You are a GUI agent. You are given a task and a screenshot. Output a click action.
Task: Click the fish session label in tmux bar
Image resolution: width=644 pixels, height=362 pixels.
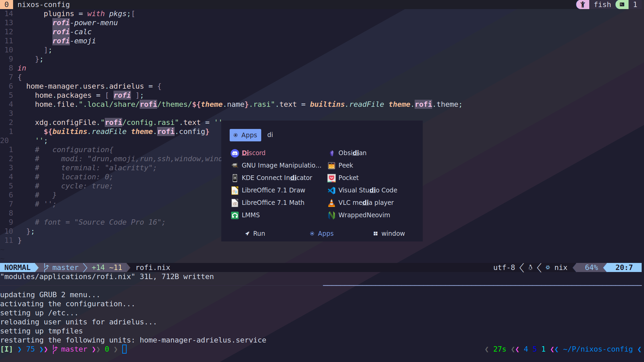(602, 4)
